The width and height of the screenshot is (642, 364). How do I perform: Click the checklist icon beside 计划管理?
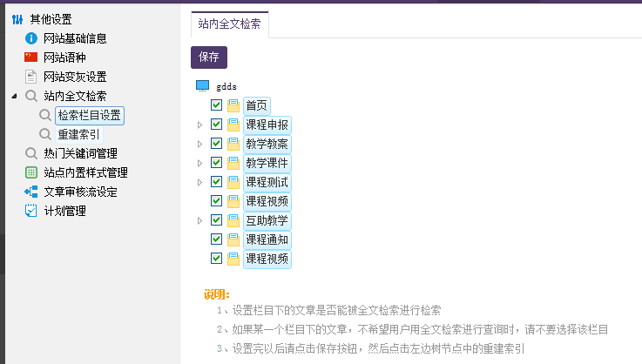click(31, 211)
